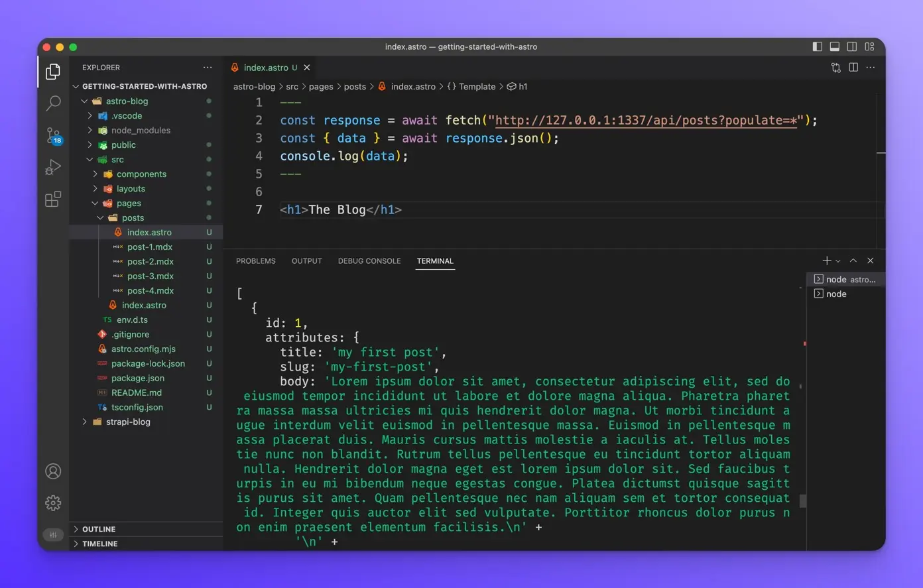Open the Manage gear icon

click(x=53, y=503)
